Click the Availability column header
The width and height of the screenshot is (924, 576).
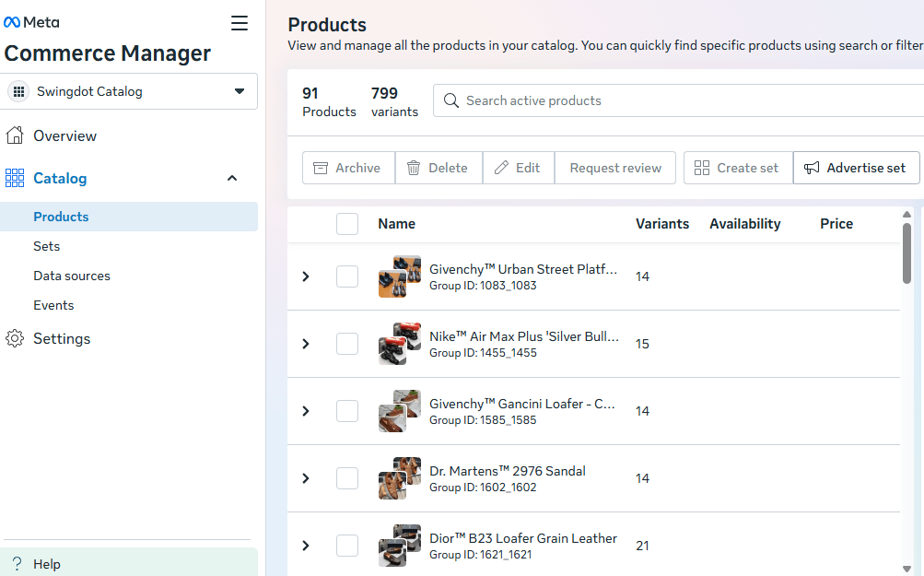point(745,224)
